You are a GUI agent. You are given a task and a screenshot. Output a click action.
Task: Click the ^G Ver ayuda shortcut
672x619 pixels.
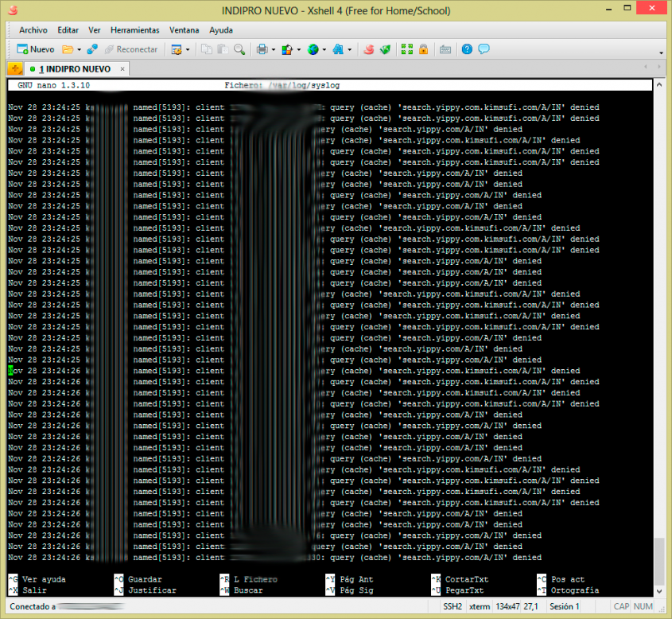coord(37,579)
